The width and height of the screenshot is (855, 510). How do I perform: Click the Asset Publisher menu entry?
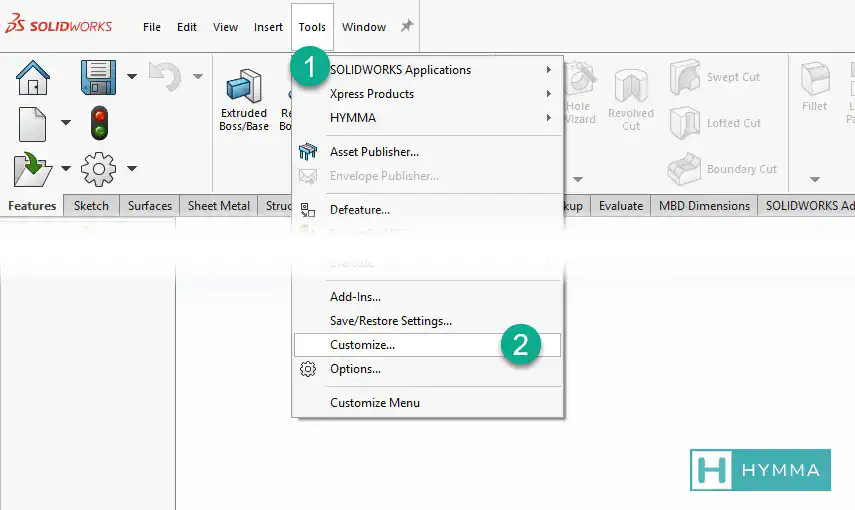(x=374, y=152)
